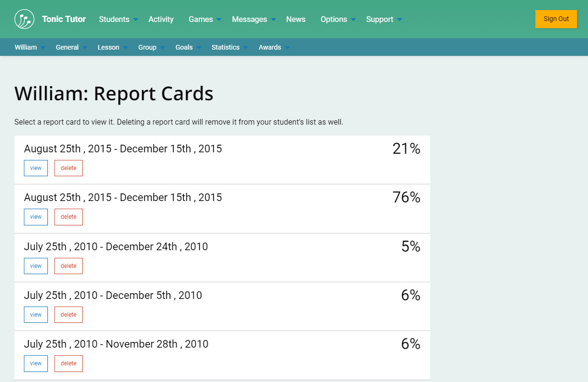Open the Activity menu item

161,19
